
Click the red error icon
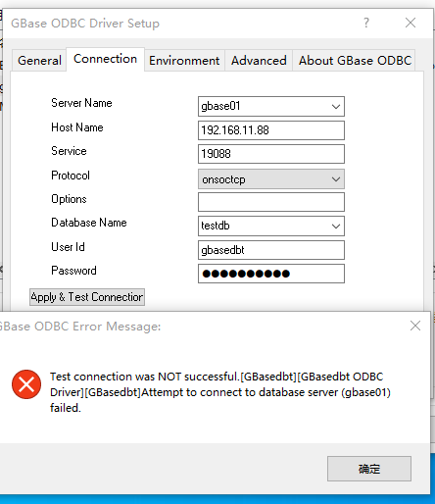(x=26, y=384)
